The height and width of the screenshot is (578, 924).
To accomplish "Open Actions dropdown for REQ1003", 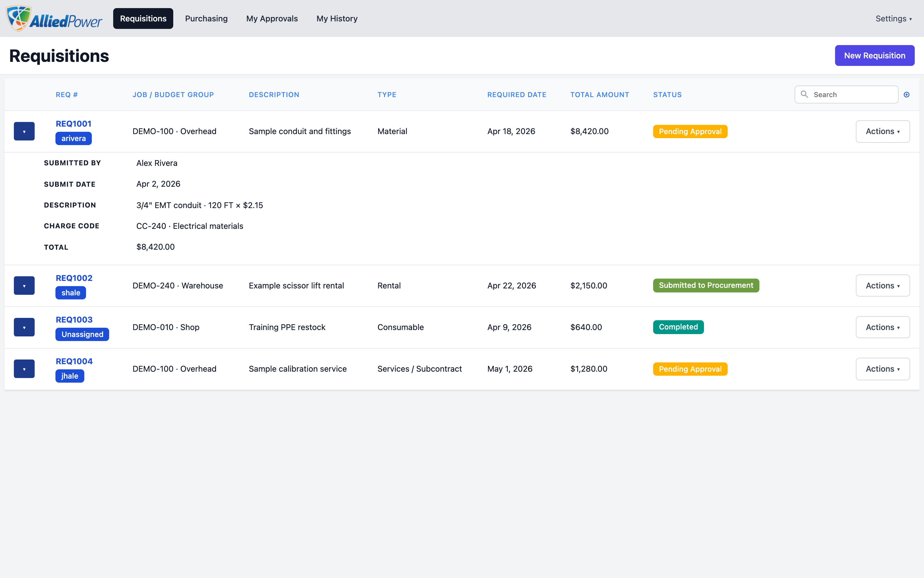I will tap(882, 327).
